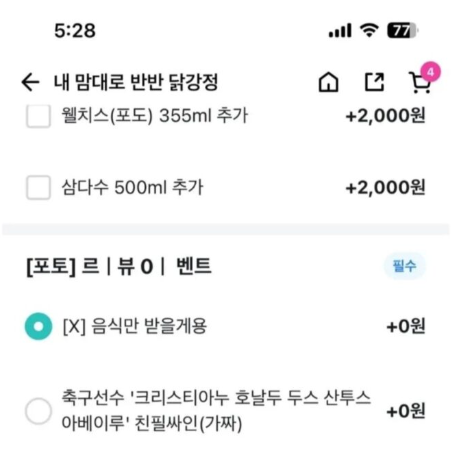
Task: Select the 크리스티아누 호날두 친필싸인 radio button
Action: [38, 411]
